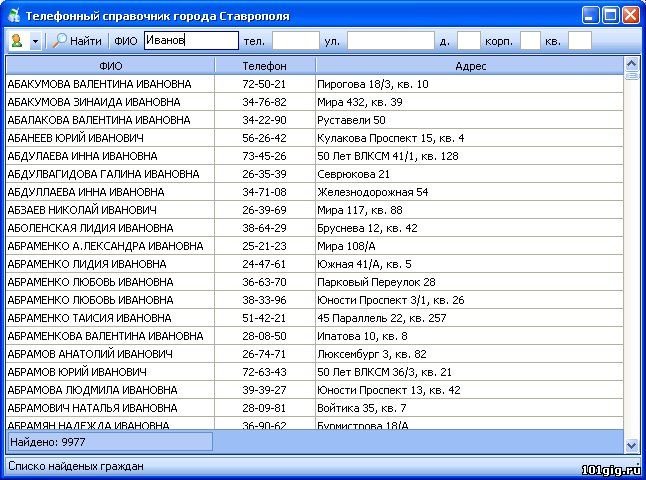Click the table scrollbar down arrow
This screenshot has width=646, height=480.
click(x=631, y=445)
